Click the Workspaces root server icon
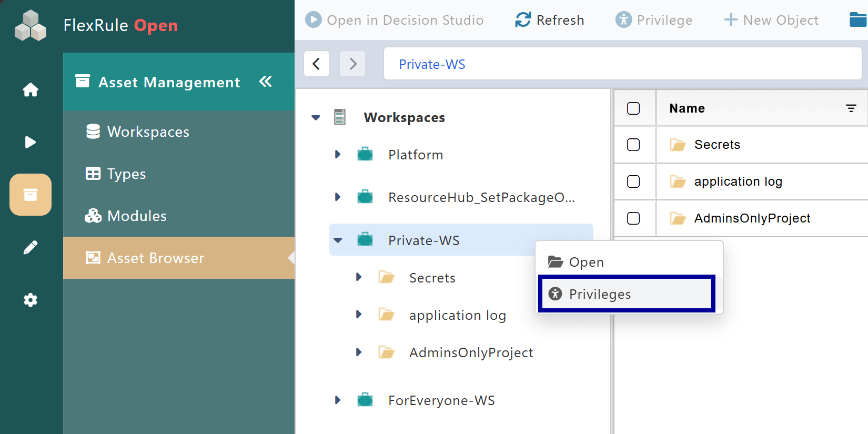 tap(340, 117)
